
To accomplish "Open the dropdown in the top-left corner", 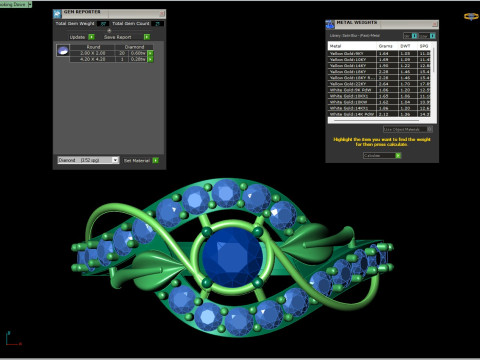I will click(x=30, y=4).
